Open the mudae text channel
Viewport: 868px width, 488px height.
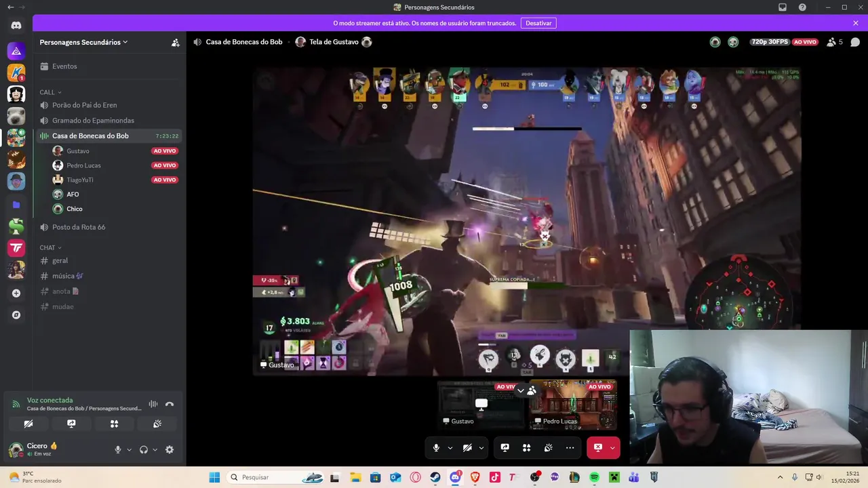108,306
